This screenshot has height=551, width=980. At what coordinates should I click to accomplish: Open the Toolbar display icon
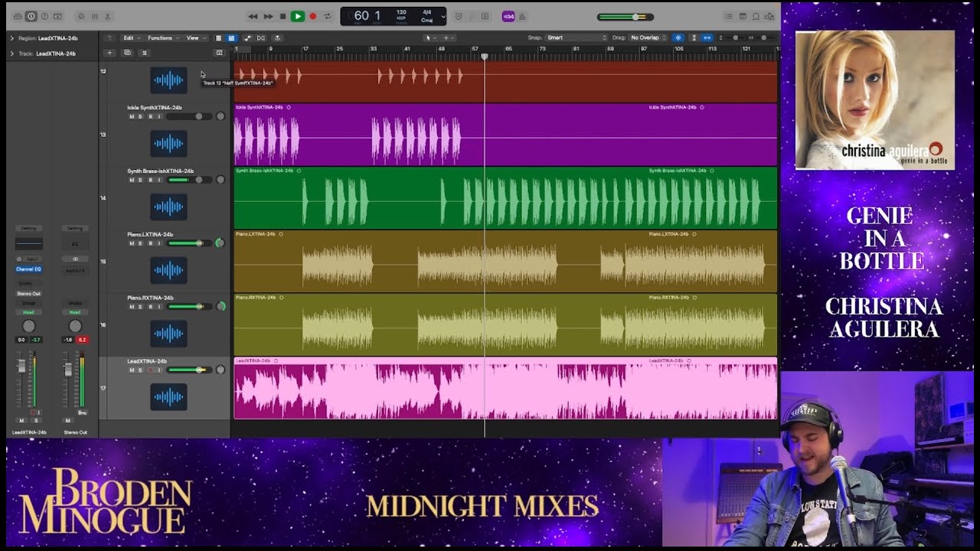(58, 16)
